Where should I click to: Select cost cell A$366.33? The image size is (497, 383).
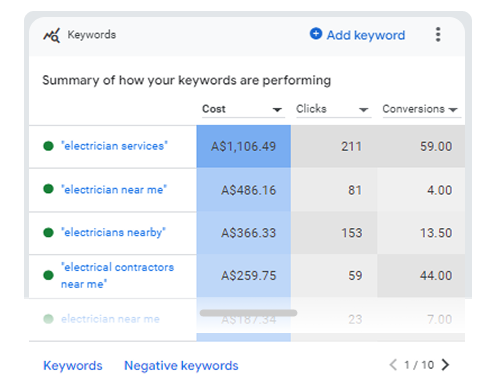244,233
